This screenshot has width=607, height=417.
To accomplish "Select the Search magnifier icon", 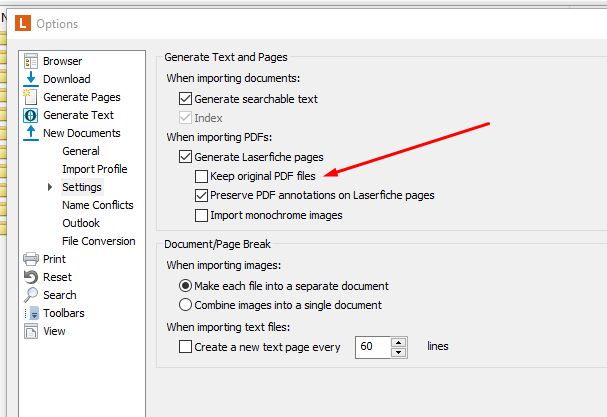I will [x=31, y=295].
